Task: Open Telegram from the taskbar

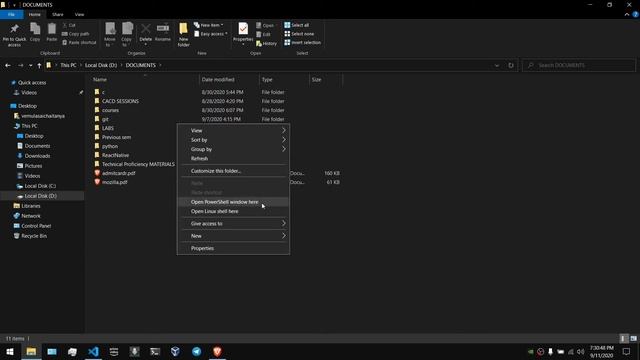Action: [x=196, y=351]
